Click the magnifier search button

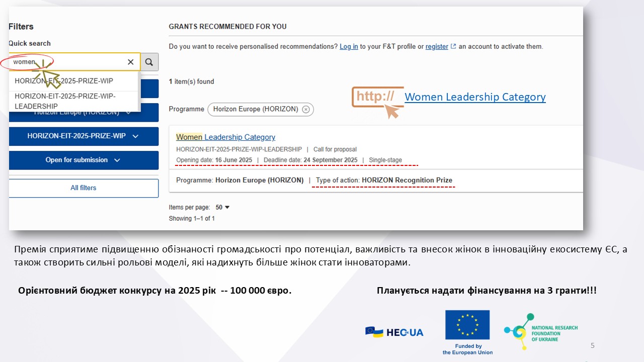[149, 62]
